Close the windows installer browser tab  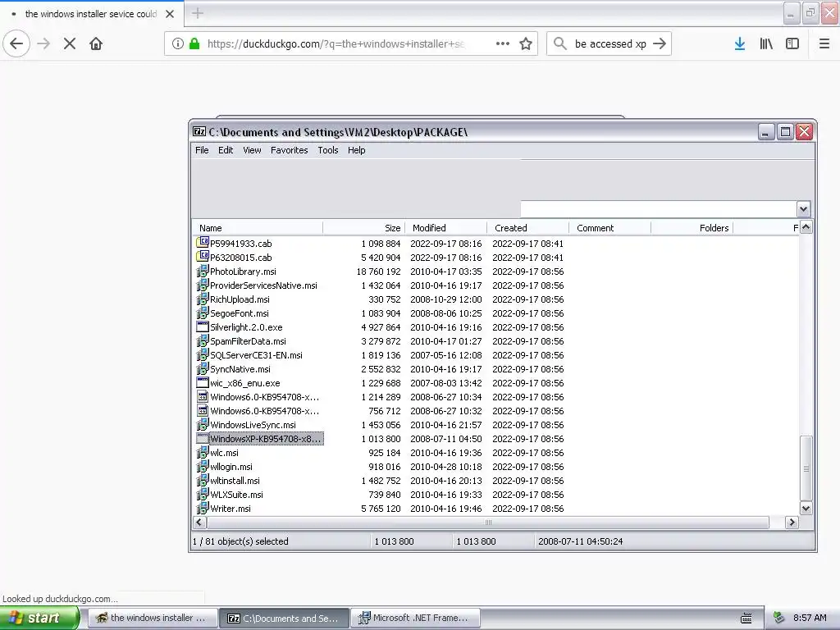pos(170,14)
